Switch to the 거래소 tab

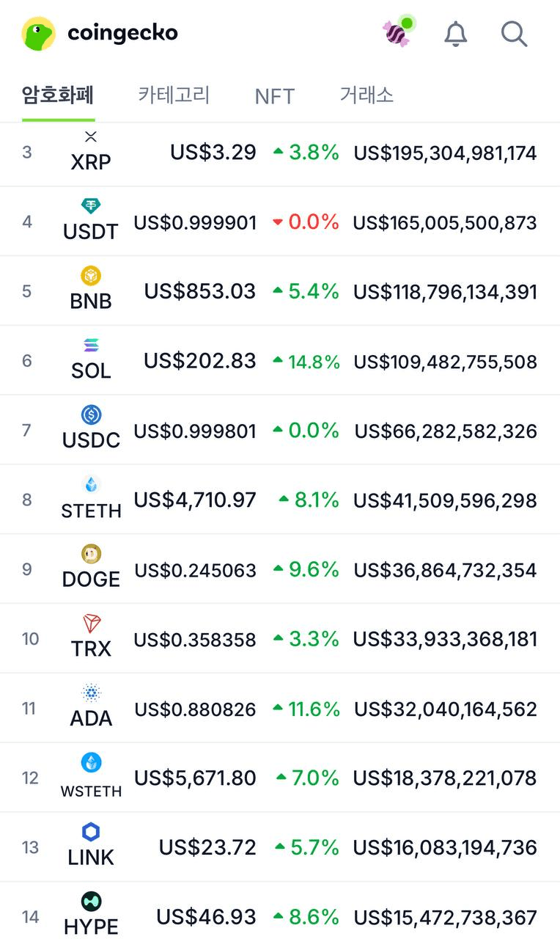pyautogui.click(x=366, y=95)
